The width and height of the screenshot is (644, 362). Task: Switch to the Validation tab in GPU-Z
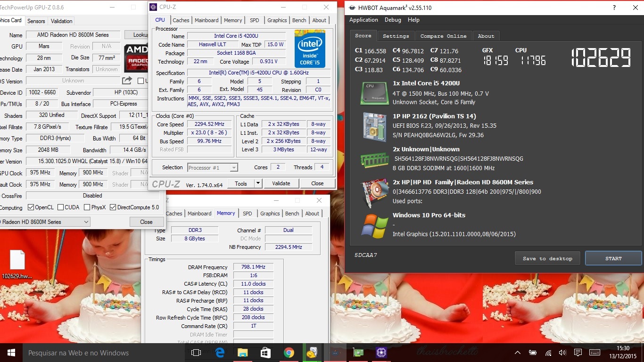pyautogui.click(x=61, y=21)
